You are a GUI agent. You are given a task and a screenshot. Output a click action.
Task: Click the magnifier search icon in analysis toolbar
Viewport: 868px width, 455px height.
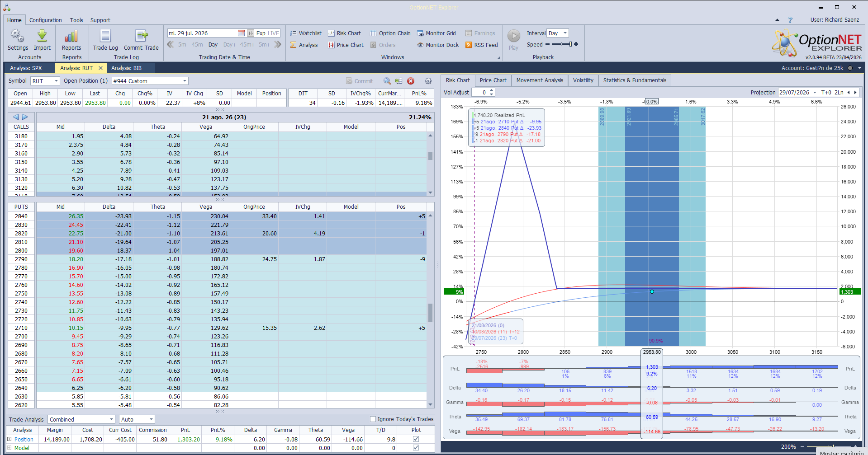(x=387, y=81)
